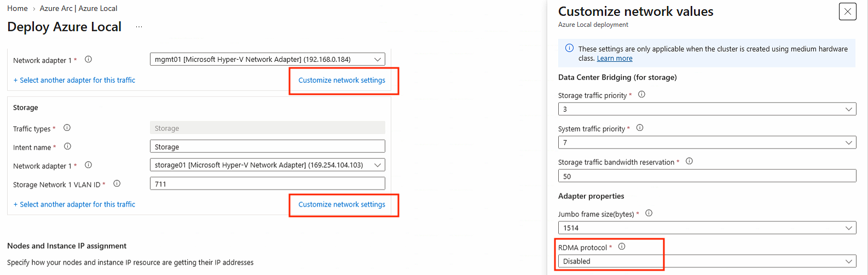The image size is (868, 275).
Task: Open the Learn more link in info banner
Action: tap(615, 59)
